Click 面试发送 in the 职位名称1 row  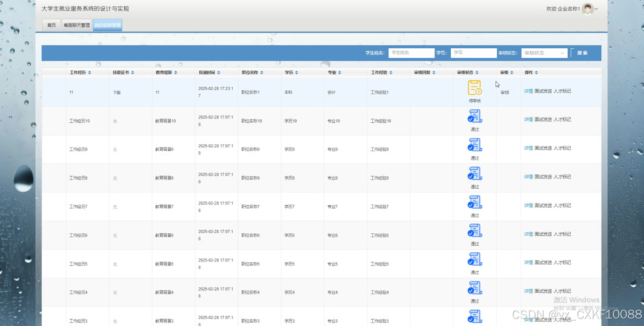[x=543, y=91]
